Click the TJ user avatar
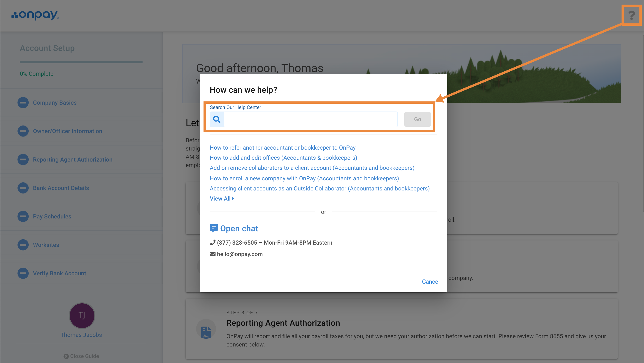Viewport: 644px width, 363px height. 82,316
